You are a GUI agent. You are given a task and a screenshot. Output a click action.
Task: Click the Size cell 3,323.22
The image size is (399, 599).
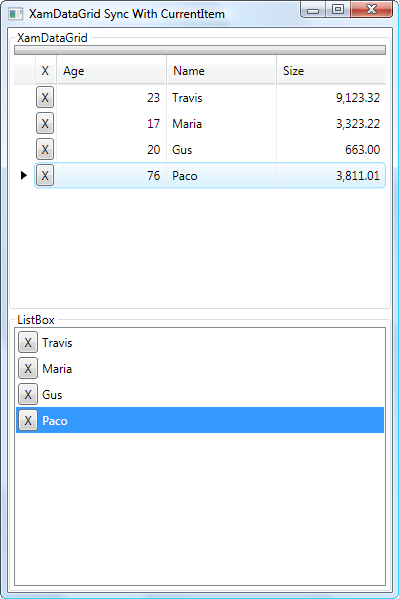coord(331,123)
